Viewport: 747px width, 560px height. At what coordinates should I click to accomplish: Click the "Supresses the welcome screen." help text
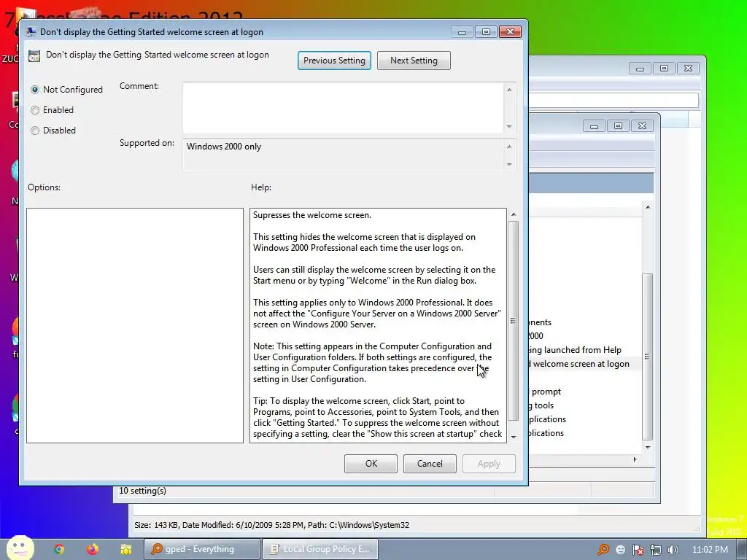312,215
